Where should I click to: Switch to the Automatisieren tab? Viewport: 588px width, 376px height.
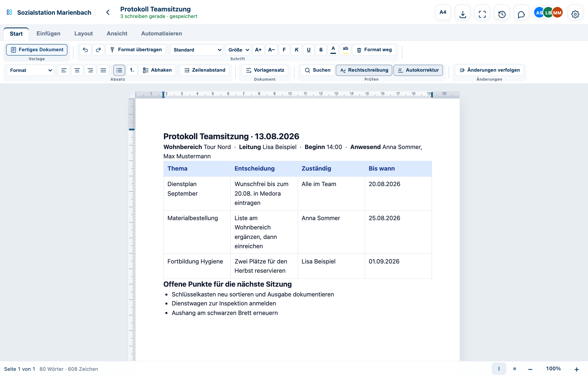coord(161,34)
